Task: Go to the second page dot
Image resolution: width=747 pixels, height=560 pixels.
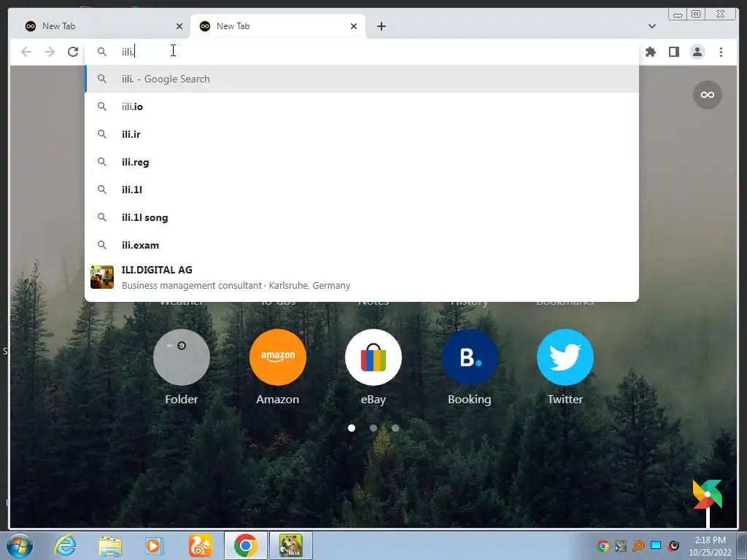Action: 373,428
